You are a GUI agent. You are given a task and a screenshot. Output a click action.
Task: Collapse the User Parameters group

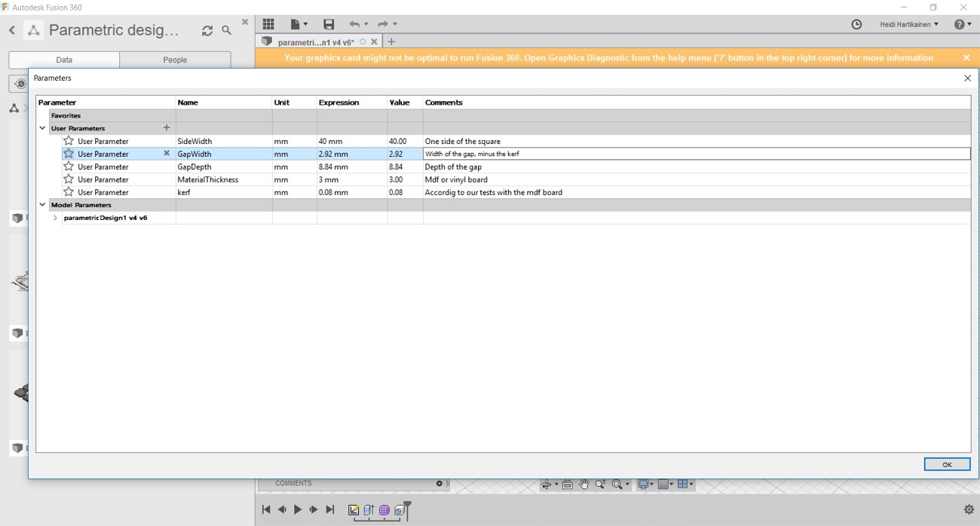(x=43, y=128)
